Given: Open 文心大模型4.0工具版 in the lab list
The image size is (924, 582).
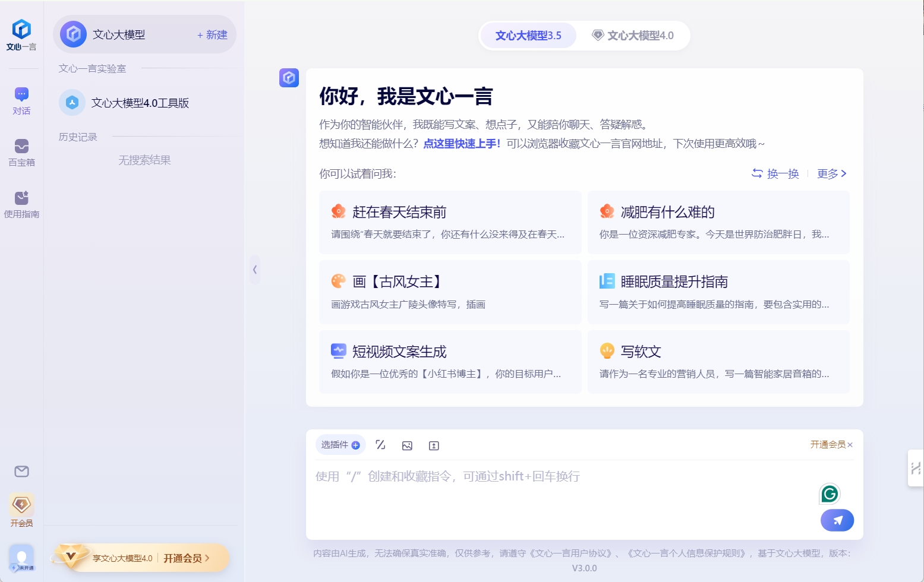Looking at the screenshot, I should pos(144,103).
